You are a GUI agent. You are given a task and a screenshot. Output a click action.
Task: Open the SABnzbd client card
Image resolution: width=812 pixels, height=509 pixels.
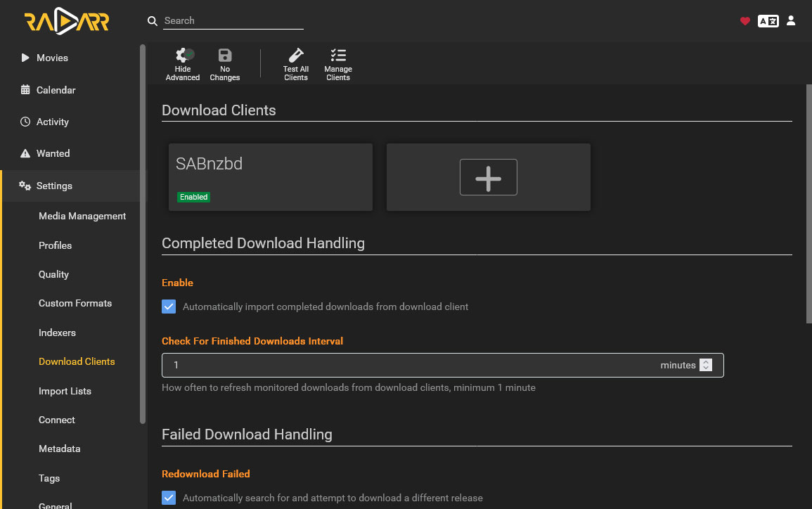[271, 177]
